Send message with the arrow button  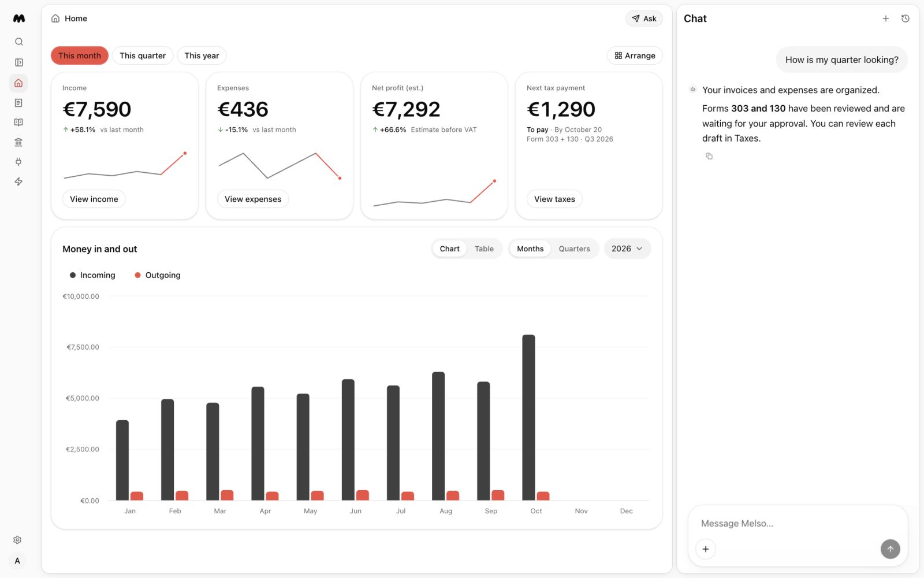point(891,549)
